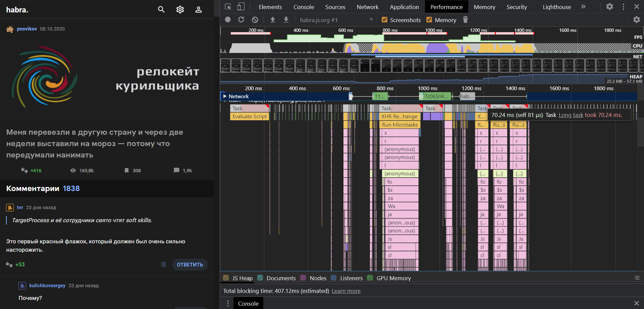
Task: Open the memory legend hamburger menu
Action: 637,278
